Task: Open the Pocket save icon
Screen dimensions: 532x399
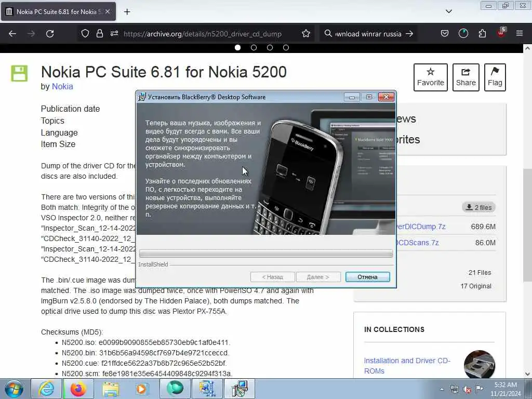Action: point(445,34)
